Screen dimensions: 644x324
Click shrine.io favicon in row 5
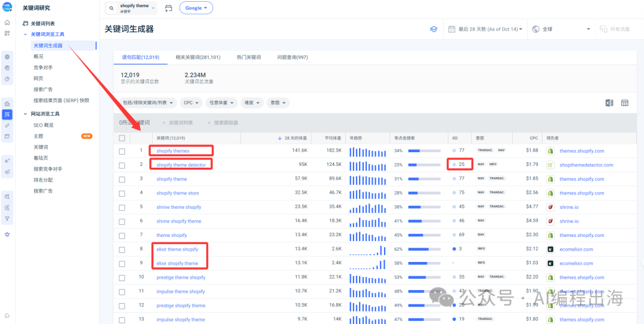[x=550, y=207]
